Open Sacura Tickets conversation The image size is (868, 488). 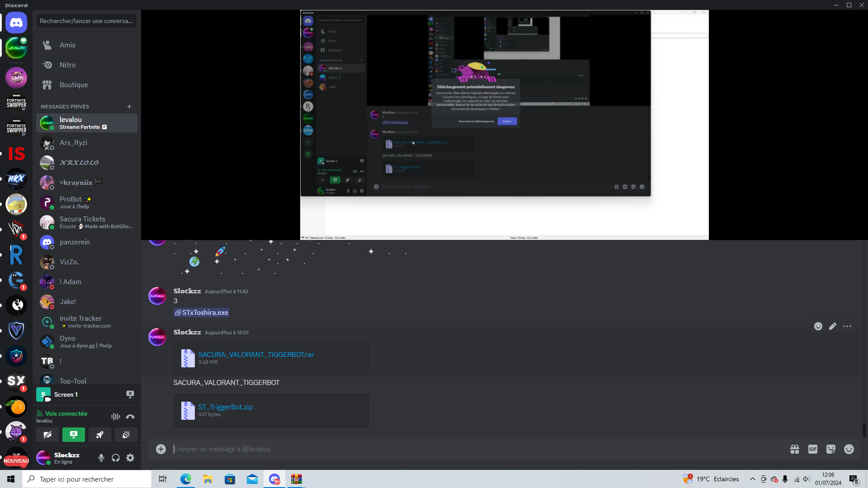point(87,222)
